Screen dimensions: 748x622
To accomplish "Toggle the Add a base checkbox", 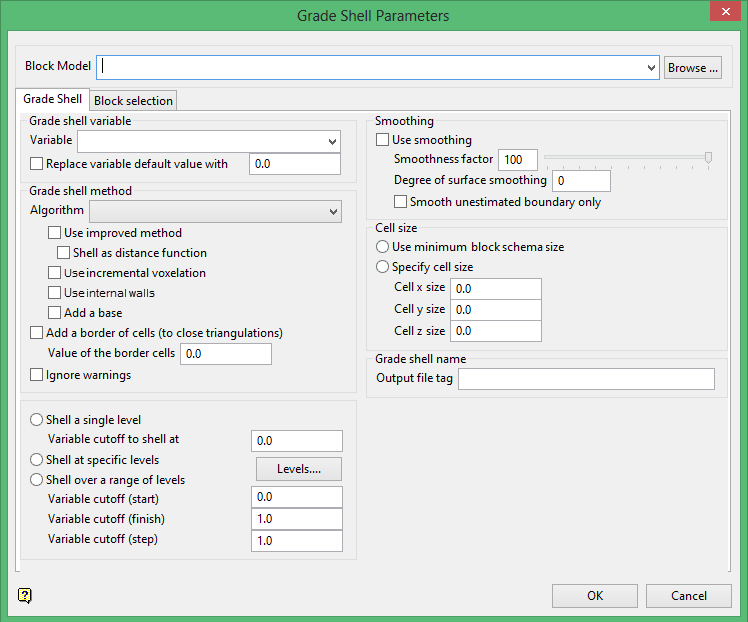I will click(56, 313).
